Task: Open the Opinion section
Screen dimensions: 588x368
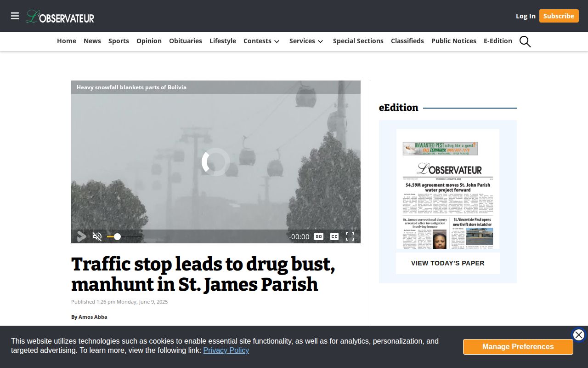Action: click(149, 41)
